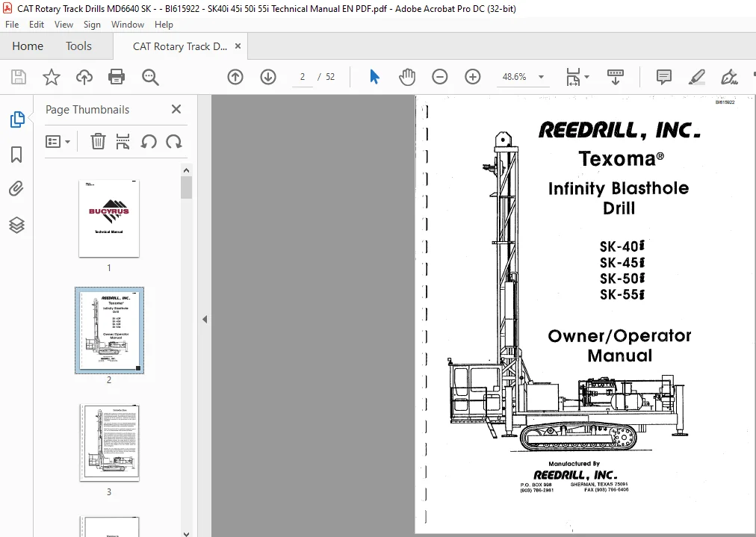This screenshot has width=756, height=537.
Task: Open the Layers sidebar panel
Action: coord(16,225)
